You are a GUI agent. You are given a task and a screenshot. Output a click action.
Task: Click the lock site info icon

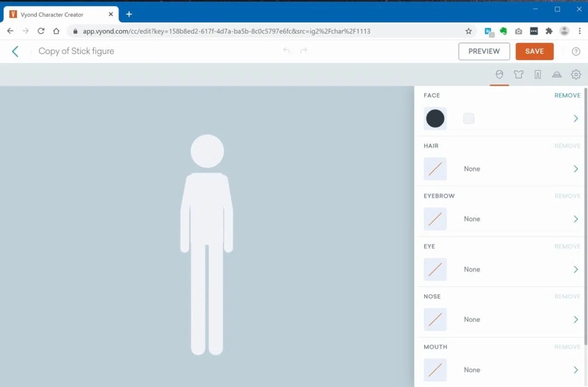point(75,31)
